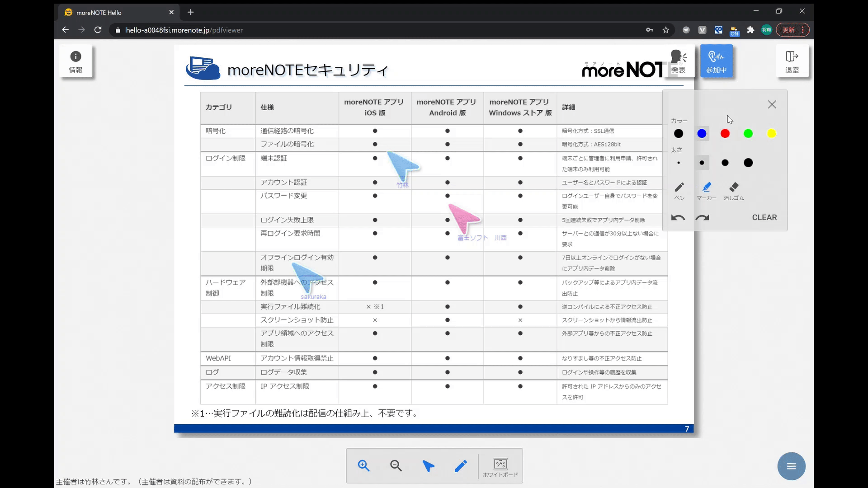Screen dimensions: 868x488
Task: Click the アカウント情報取得禁止 cell
Action: pyautogui.click(x=297, y=358)
